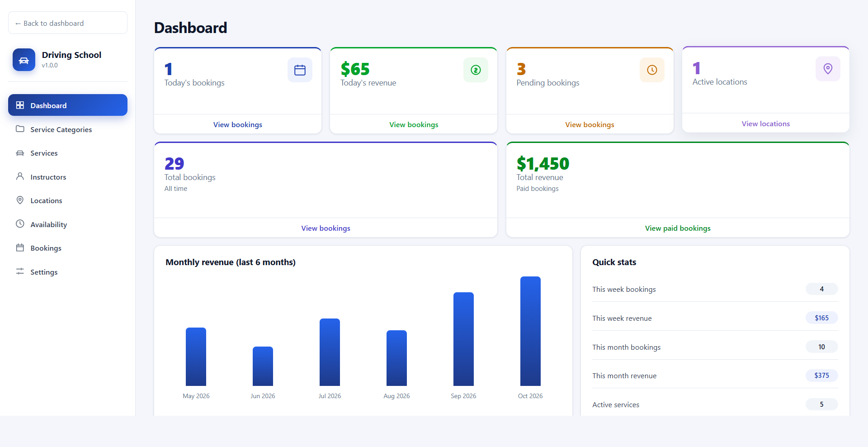Click the This month bookings value 10
Viewport: 868px width, 447px height.
pos(822,347)
